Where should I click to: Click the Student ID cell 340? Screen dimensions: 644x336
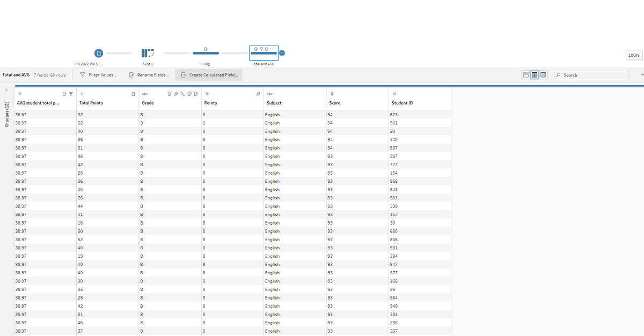click(420, 140)
